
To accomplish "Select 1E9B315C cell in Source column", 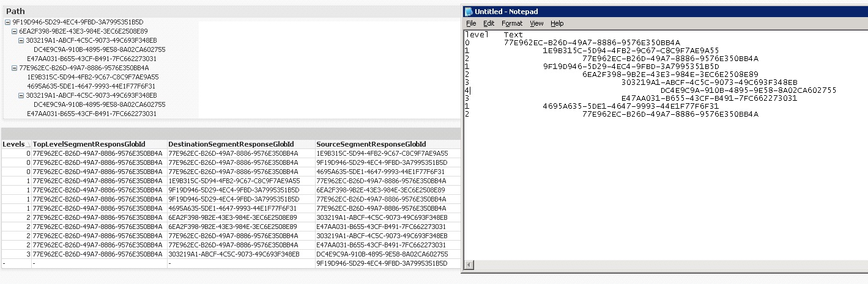I will (388, 153).
